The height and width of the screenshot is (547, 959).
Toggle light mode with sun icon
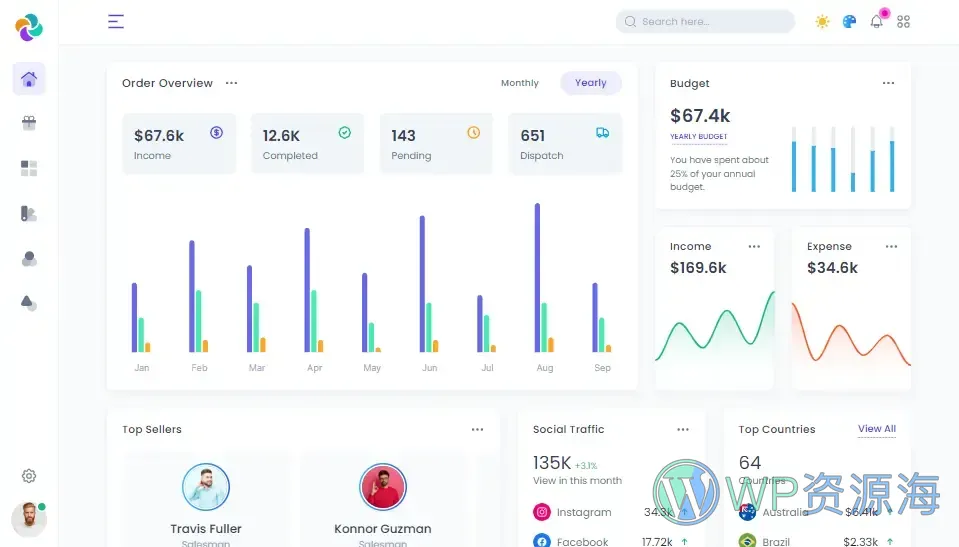pyautogui.click(x=822, y=21)
